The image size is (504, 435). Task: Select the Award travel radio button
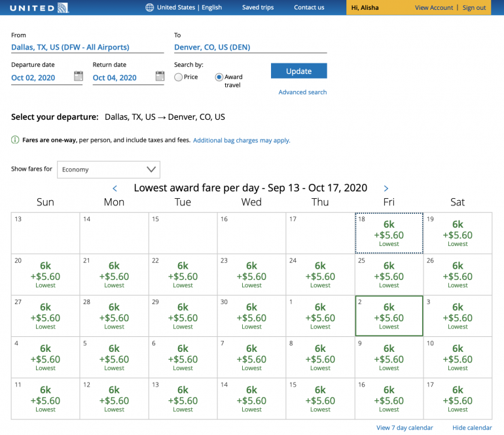point(219,77)
